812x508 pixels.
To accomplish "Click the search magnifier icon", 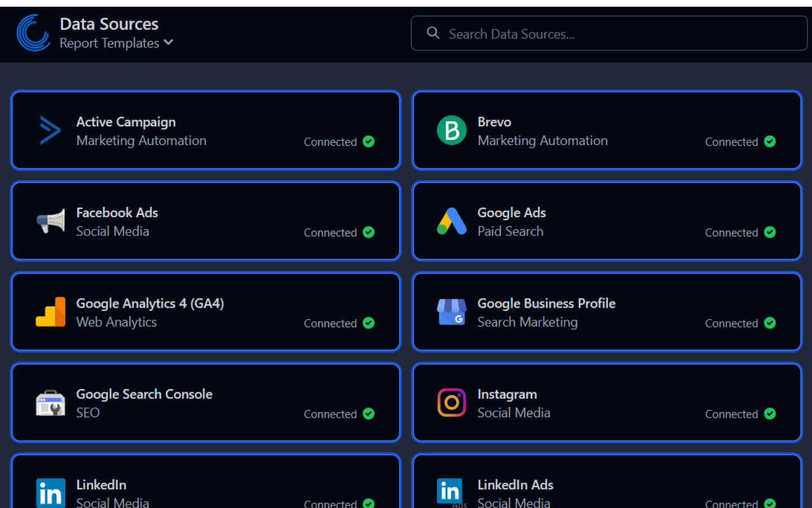I will (433, 33).
